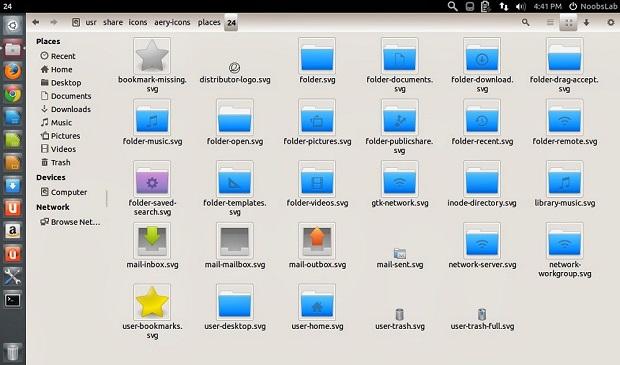Screen dimensions: 620x365
Task: Select the yellow star user-bookmarks.svg icon
Action: pyautogui.click(x=152, y=303)
